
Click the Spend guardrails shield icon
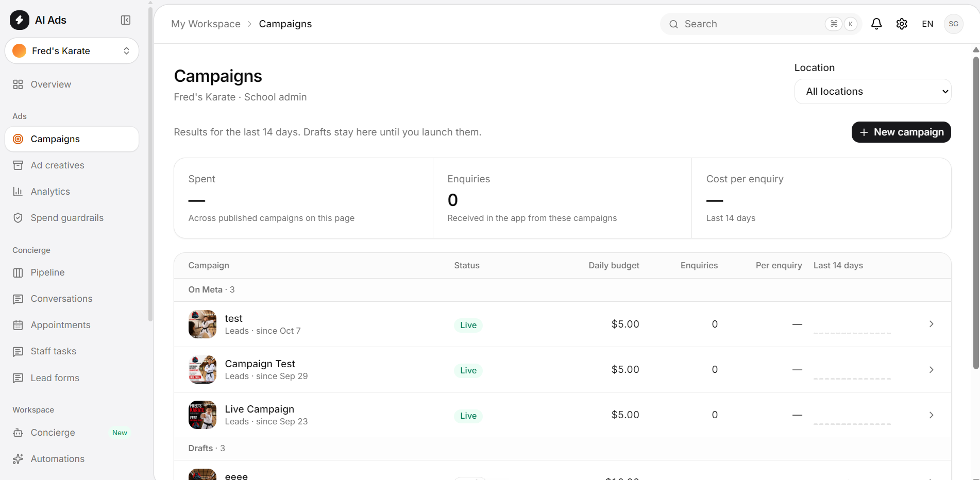click(x=18, y=218)
